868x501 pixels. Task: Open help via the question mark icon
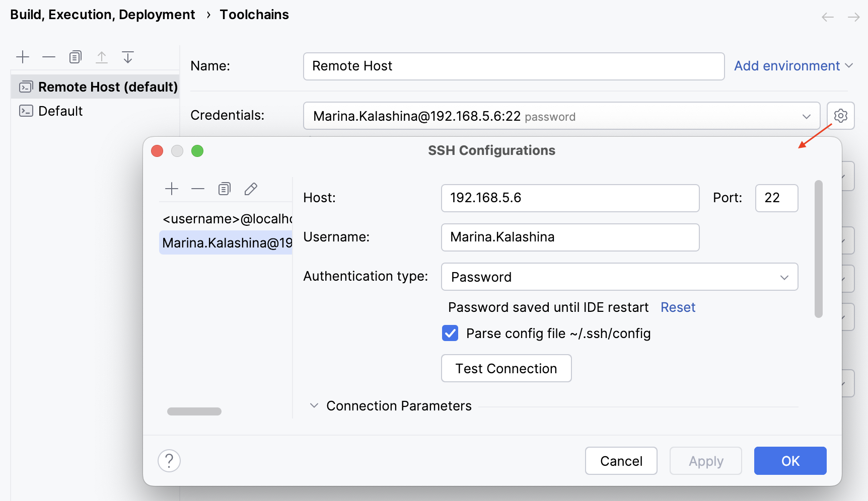click(x=169, y=460)
